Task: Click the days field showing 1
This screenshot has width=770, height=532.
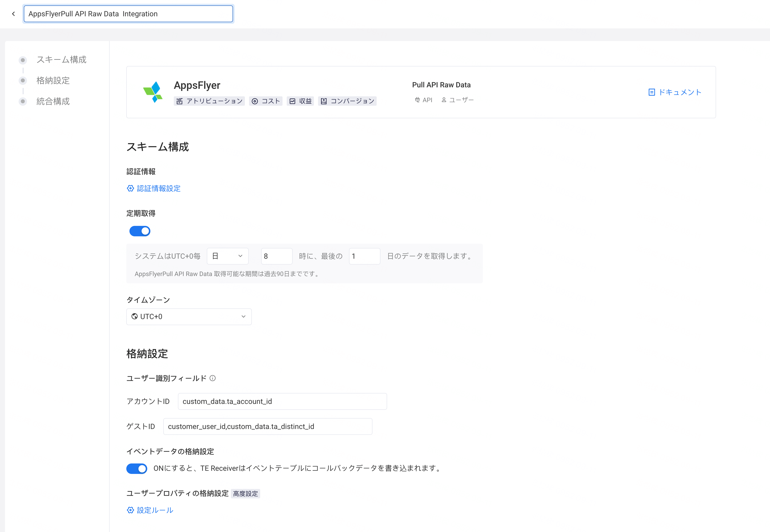Action: pos(364,256)
